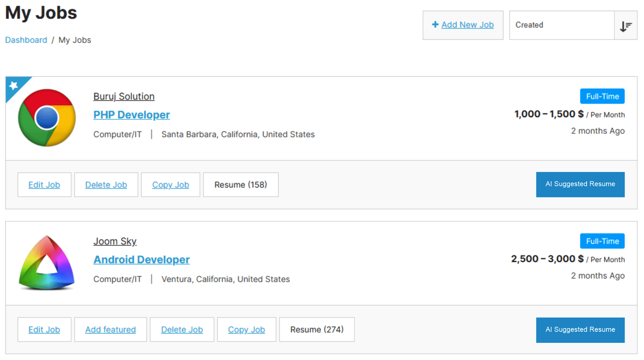Open AI Suggested Resume for PHP Developer
The image size is (644, 360).
(580, 184)
